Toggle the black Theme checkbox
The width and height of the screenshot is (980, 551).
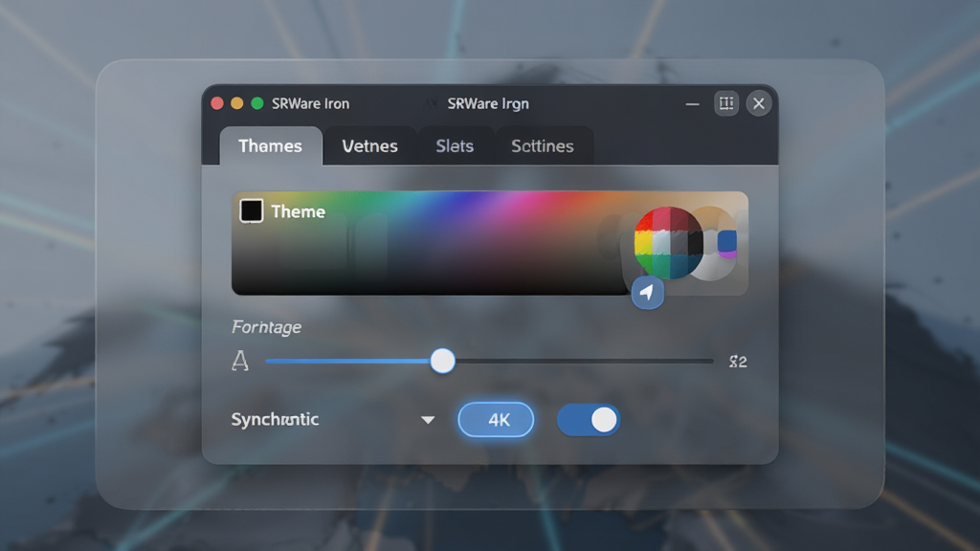tap(252, 211)
